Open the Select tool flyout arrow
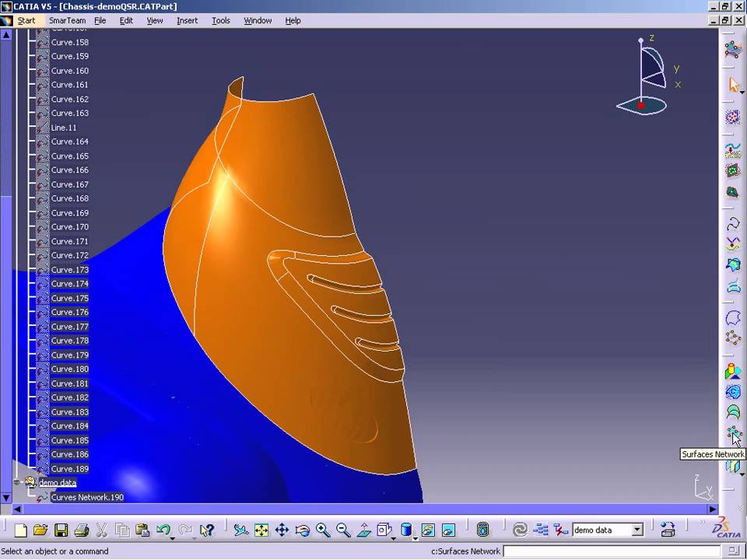The height and width of the screenshot is (560, 747). point(742,93)
